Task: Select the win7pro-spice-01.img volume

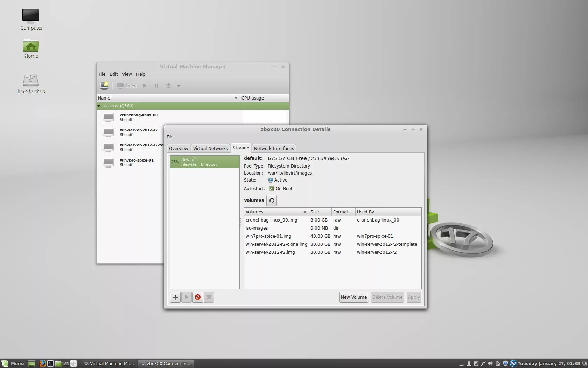Action: coord(332,236)
